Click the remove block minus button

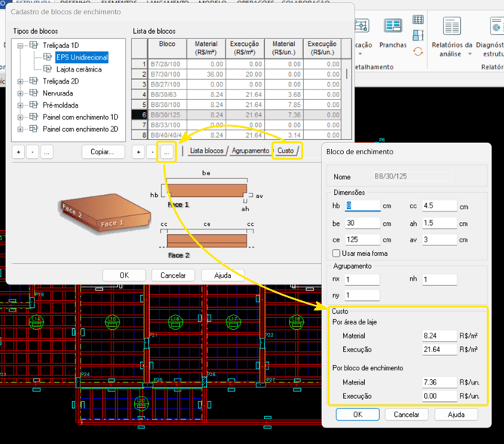pyautogui.click(x=153, y=152)
